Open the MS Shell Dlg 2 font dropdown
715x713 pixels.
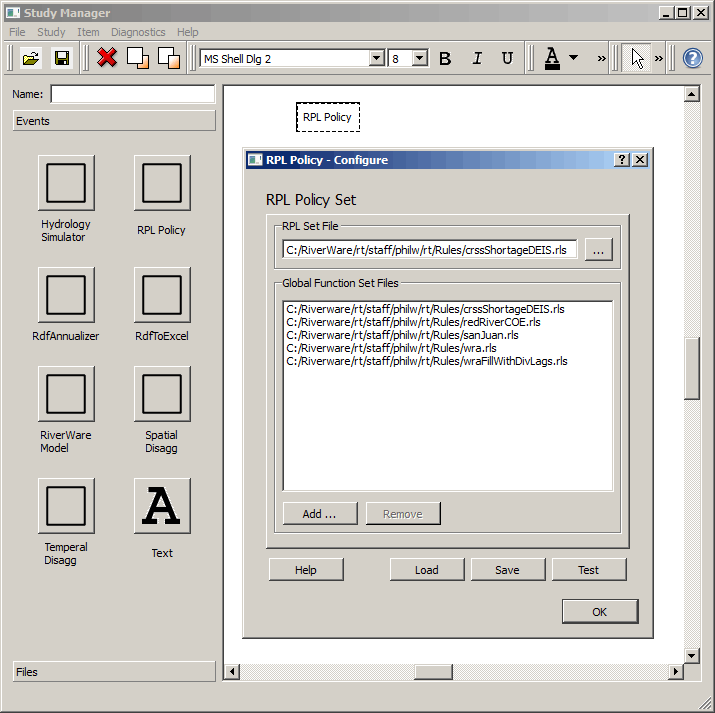point(377,58)
